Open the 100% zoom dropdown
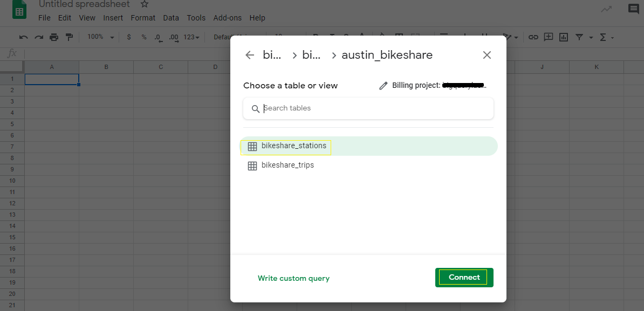 click(x=101, y=37)
